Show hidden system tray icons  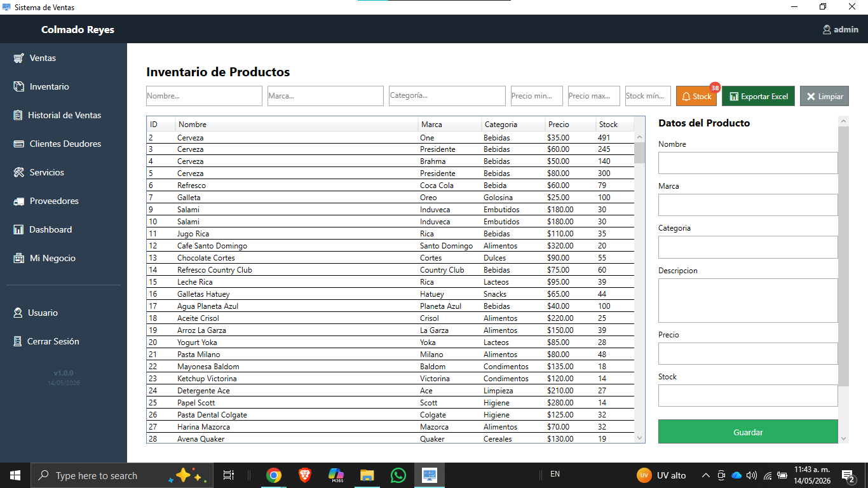click(x=706, y=475)
